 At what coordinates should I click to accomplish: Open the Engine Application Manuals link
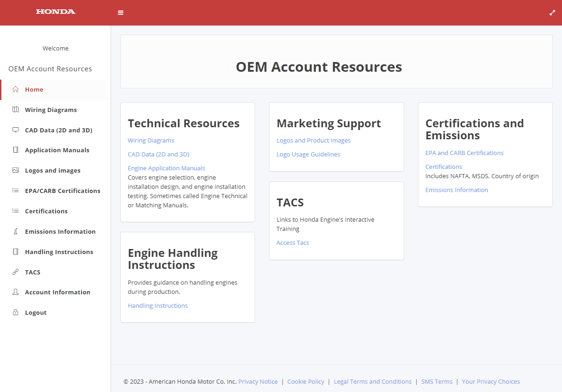coord(166,168)
